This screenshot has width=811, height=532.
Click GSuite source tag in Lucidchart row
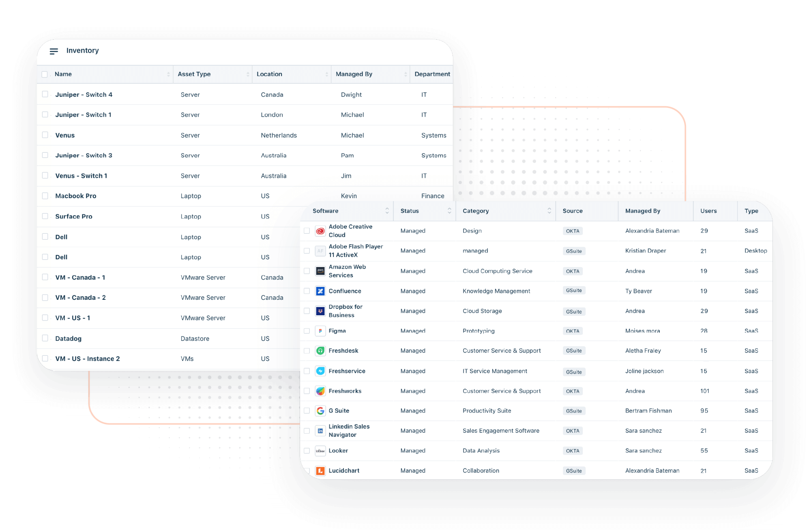pyautogui.click(x=574, y=471)
